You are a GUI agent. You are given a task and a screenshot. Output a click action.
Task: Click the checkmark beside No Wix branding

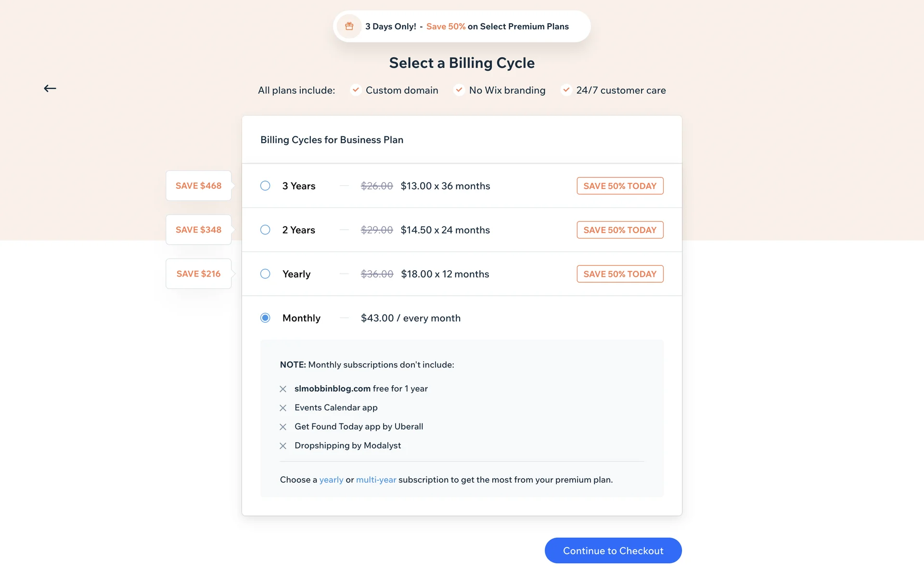pos(459,90)
